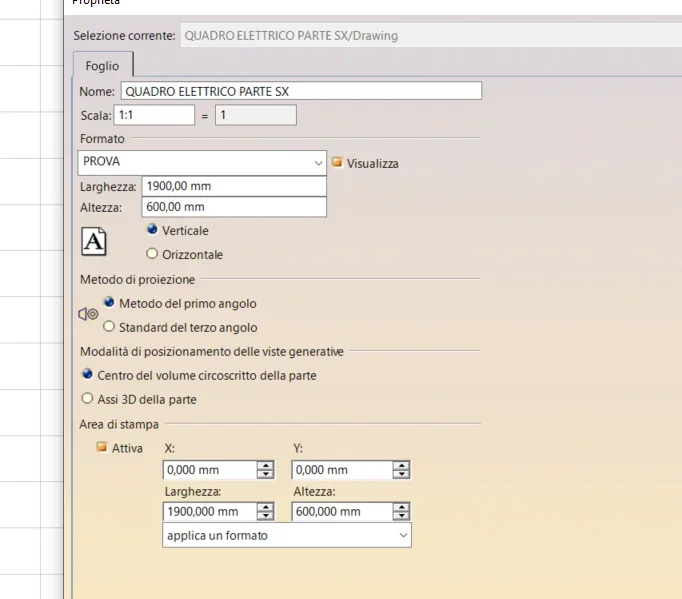682x599 pixels.
Task: Select Centro del volume circoscritto della parte
Action: pos(87,374)
